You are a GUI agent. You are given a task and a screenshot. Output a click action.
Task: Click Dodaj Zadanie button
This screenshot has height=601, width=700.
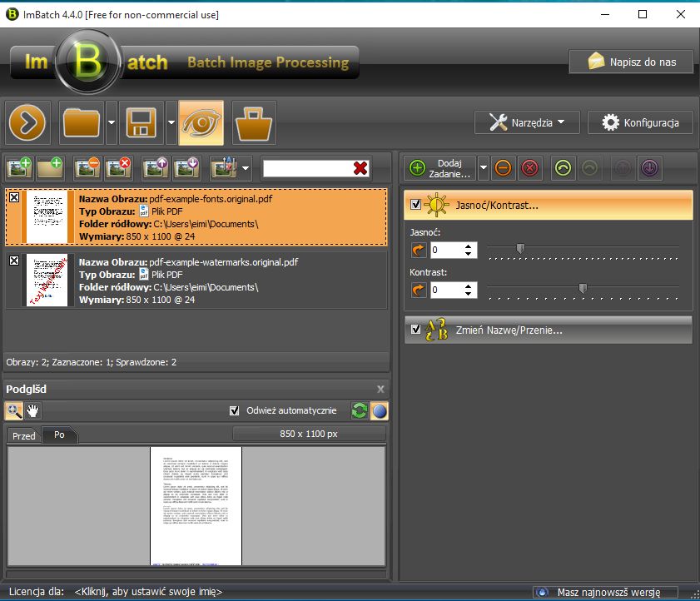(x=439, y=168)
